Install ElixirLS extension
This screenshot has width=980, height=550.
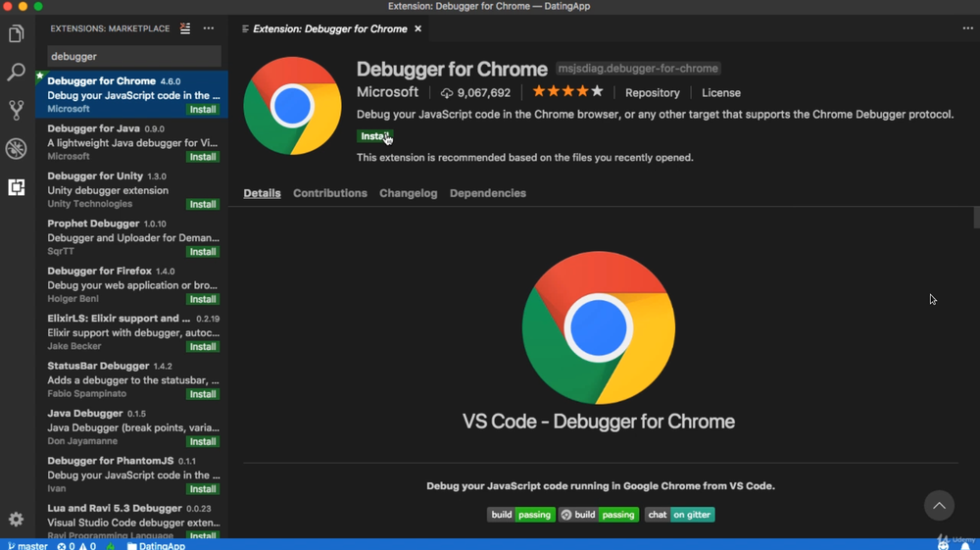[x=203, y=347]
